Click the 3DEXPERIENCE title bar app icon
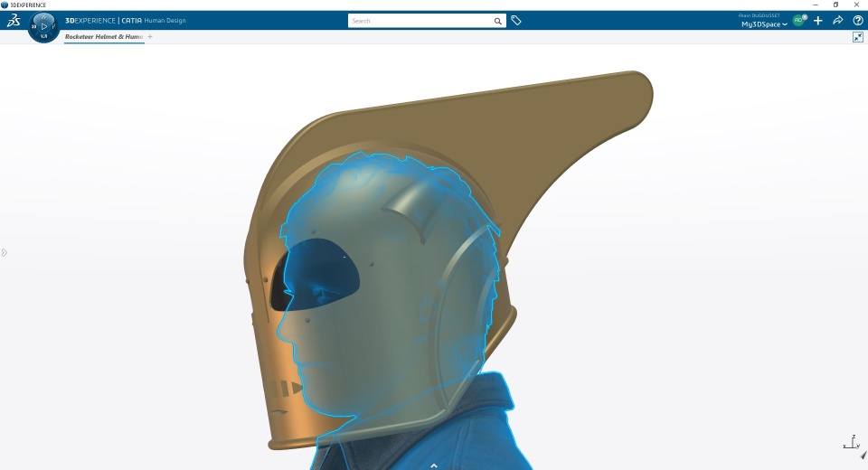868x470 pixels. click(5, 5)
